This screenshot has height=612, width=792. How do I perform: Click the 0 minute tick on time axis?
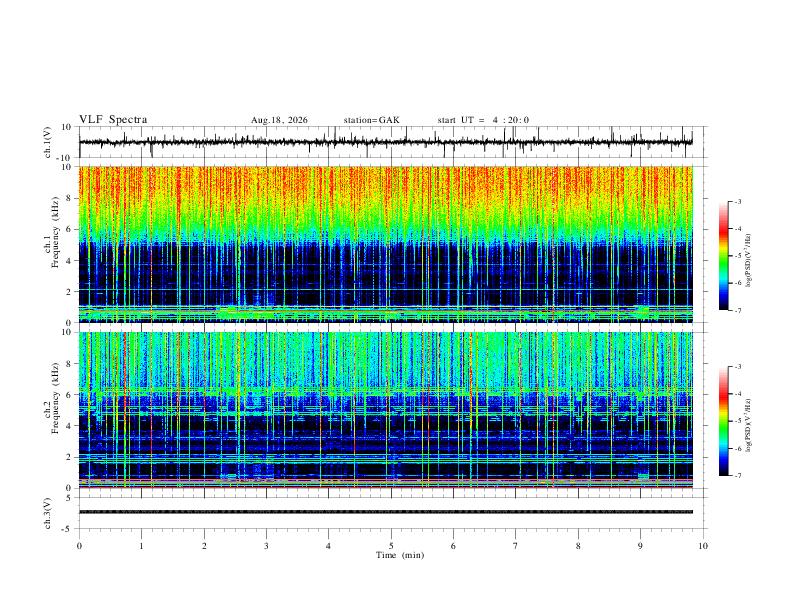[x=79, y=546]
